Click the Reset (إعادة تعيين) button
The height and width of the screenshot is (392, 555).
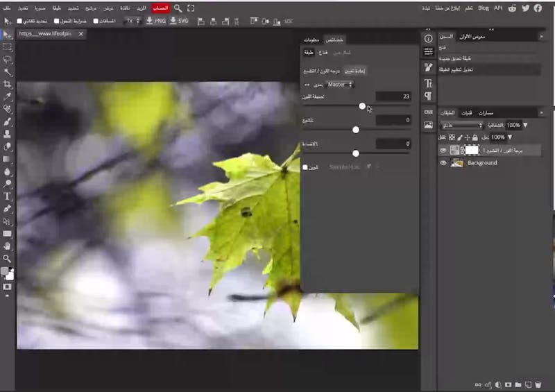point(355,71)
